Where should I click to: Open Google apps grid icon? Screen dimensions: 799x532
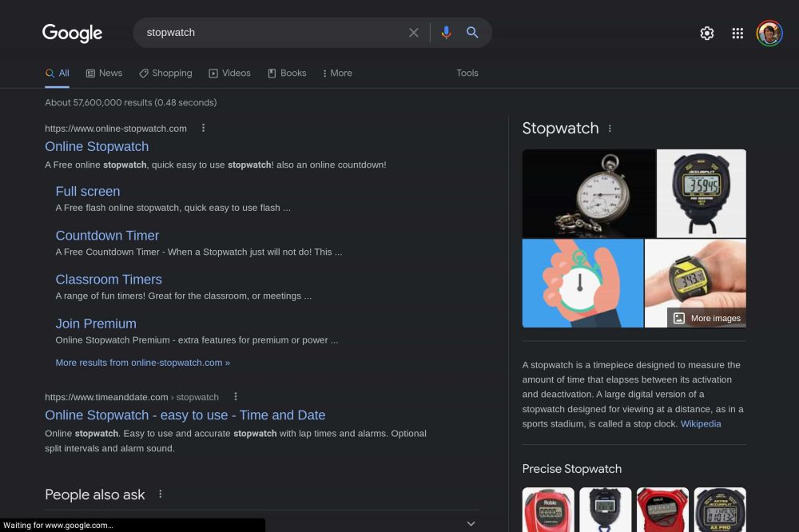coord(737,33)
